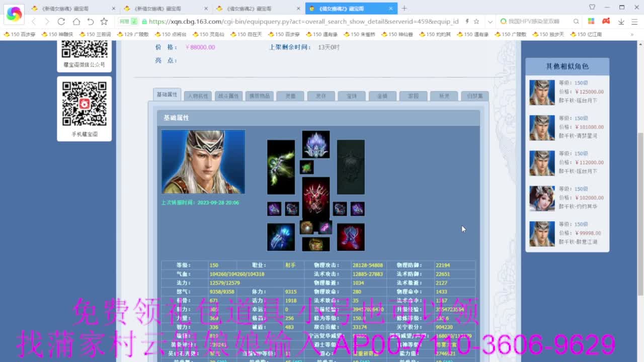
Task: Click the golden belt equipment icon
Action: coord(316,244)
